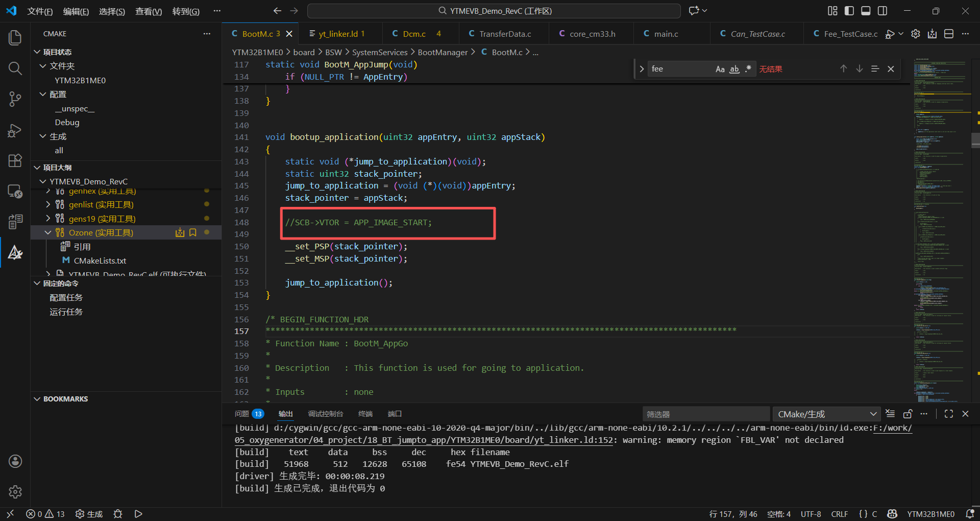Image resolution: width=980 pixels, height=521 pixels.
Task: Open the Extensions view
Action: tap(15, 161)
